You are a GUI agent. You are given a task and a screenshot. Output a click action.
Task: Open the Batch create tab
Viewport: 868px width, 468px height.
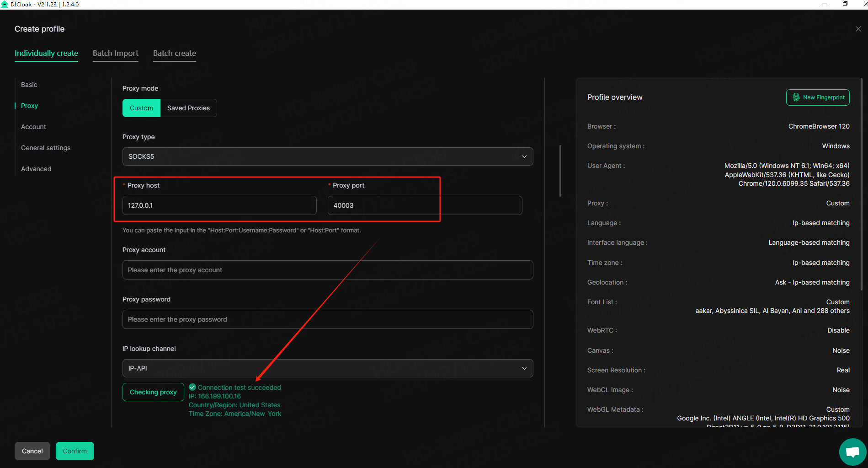[x=174, y=53]
